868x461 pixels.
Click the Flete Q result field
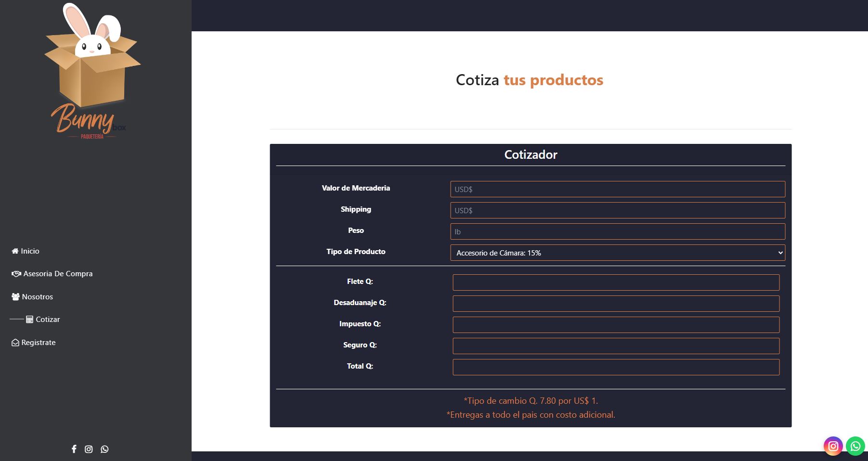click(x=616, y=282)
